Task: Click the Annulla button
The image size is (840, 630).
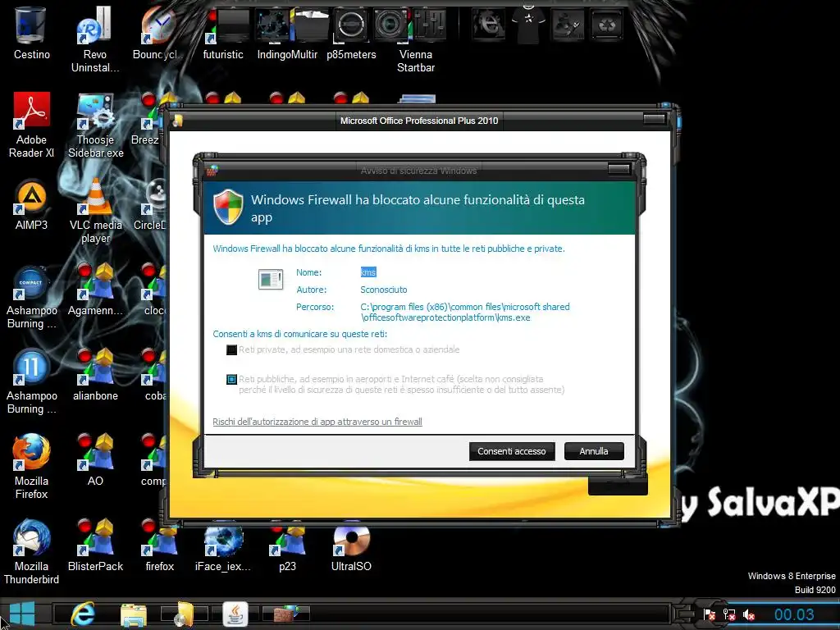Action: [x=594, y=451]
